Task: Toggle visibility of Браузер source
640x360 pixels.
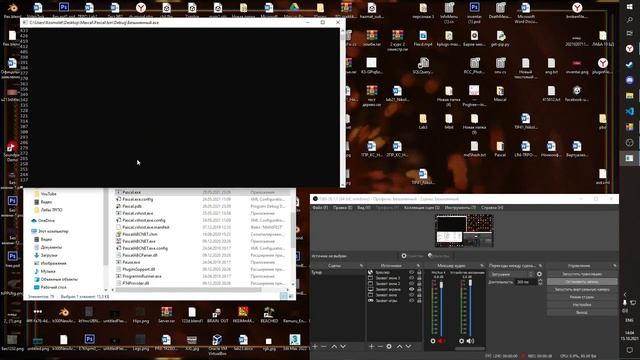Action: [411, 272]
